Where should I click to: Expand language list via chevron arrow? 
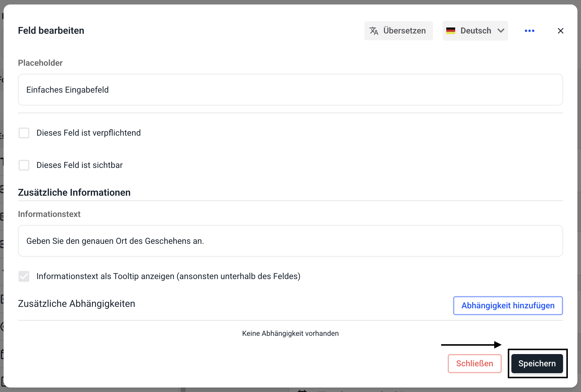point(501,31)
